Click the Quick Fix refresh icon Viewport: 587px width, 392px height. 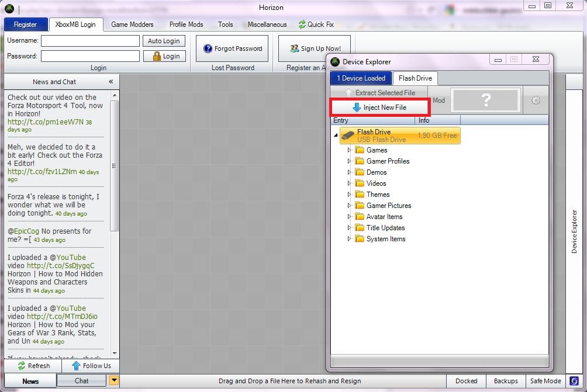302,25
